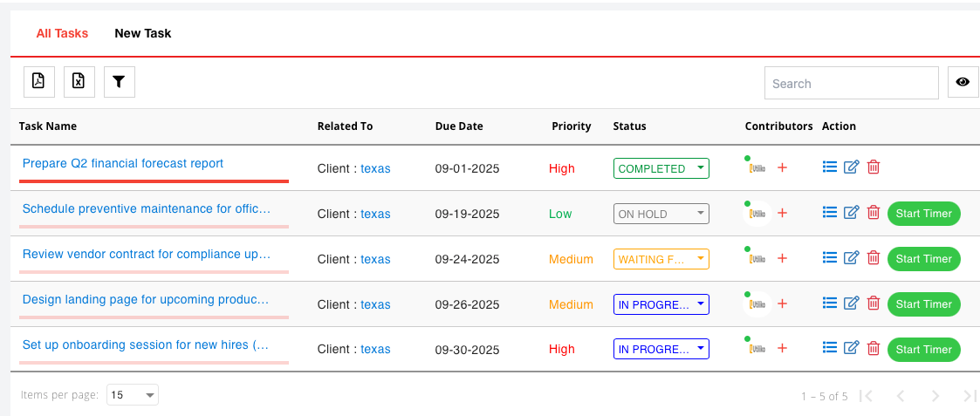The width and height of the screenshot is (980, 416).
Task: Open the COMPLETED status dropdown
Action: (x=661, y=168)
